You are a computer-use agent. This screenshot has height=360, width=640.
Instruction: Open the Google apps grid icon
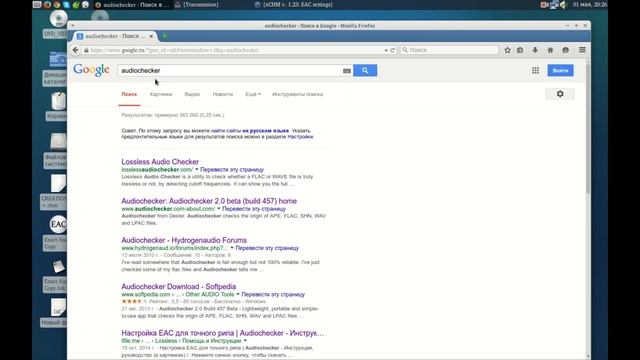[x=536, y=70]
